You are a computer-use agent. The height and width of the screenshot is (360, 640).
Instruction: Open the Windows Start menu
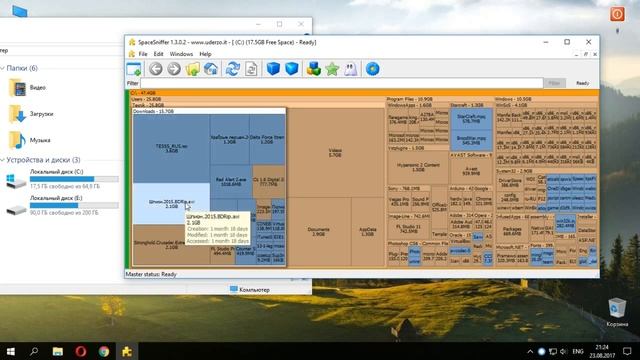[x=11, y=351]
